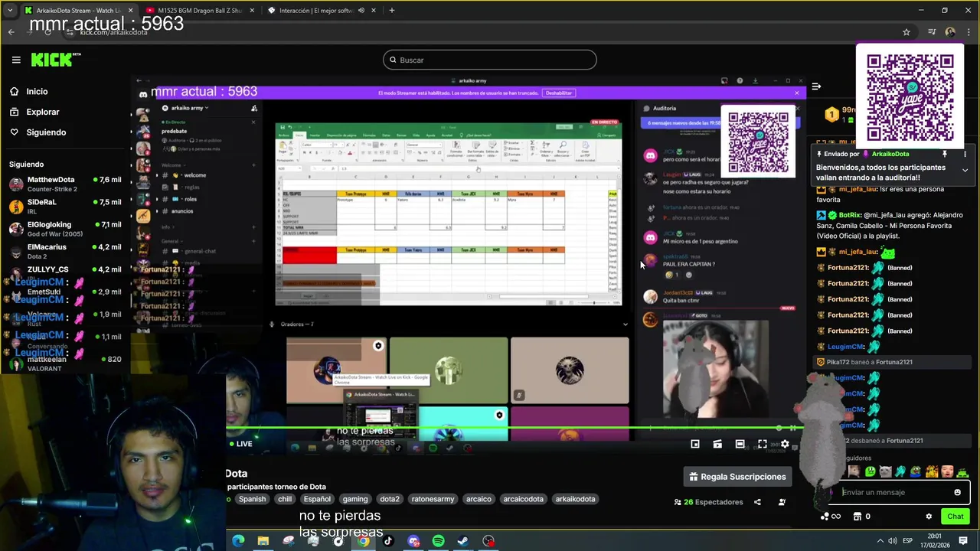980x551 pixels.
Task: Collapse the chat panel arrow
Action: click(816, 86)
